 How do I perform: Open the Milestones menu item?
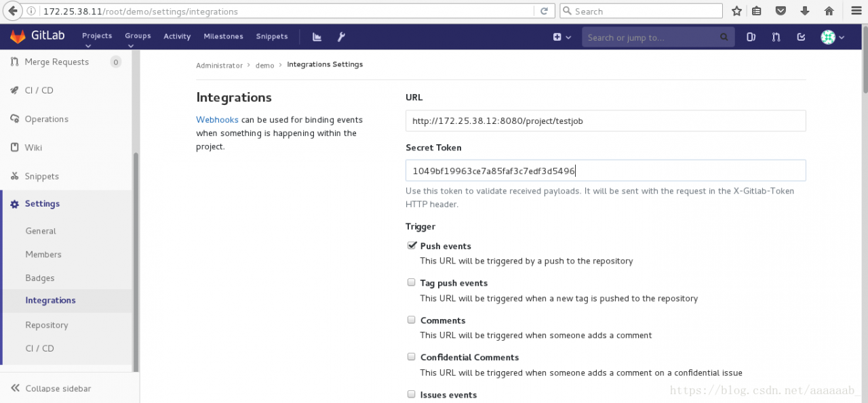(x=223, y=37)
